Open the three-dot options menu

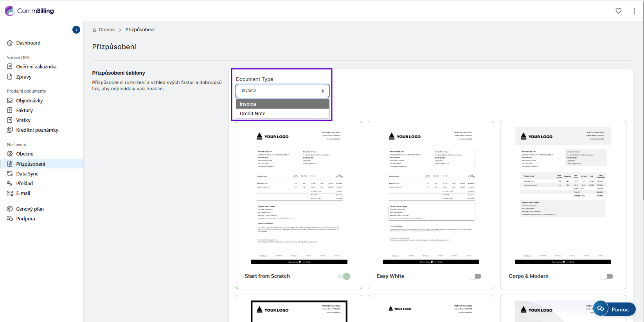634,11
